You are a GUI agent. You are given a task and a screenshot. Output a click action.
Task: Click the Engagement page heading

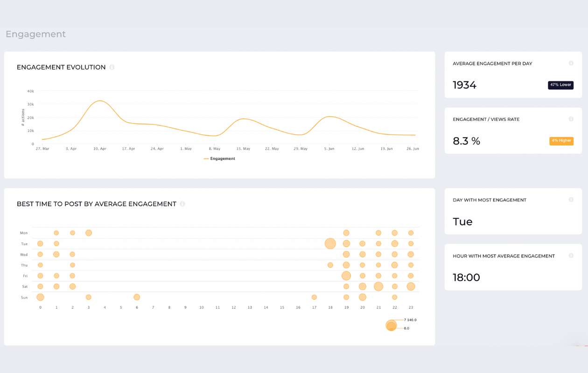35,34
